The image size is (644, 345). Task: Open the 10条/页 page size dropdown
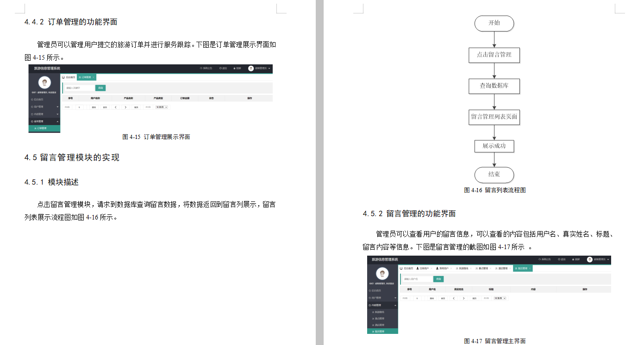499,298
